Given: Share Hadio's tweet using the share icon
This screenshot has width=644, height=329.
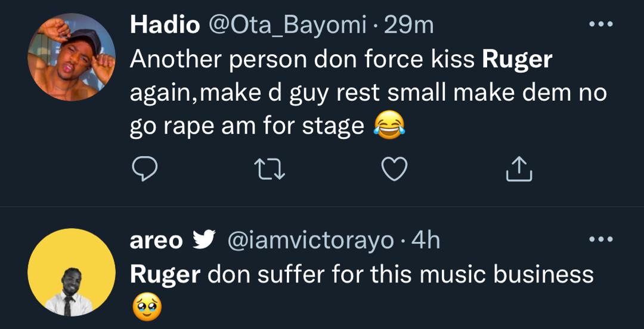Looking at the screenshot, I should (x=518, y=169).
